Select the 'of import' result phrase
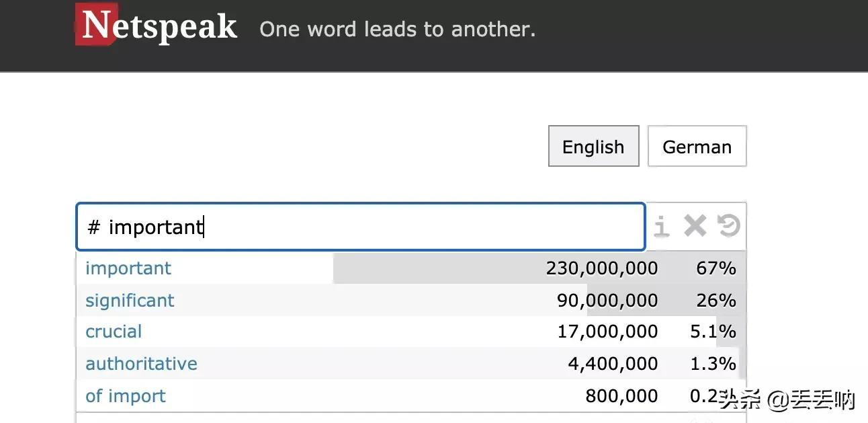 [126, 396]
